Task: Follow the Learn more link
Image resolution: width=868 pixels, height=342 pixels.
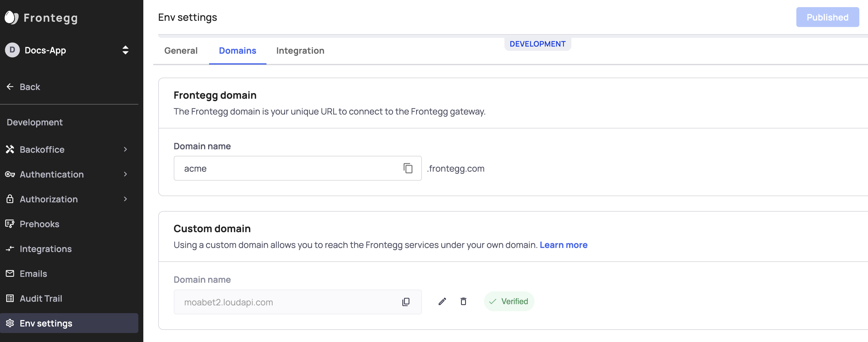Action: pos(563,245)
